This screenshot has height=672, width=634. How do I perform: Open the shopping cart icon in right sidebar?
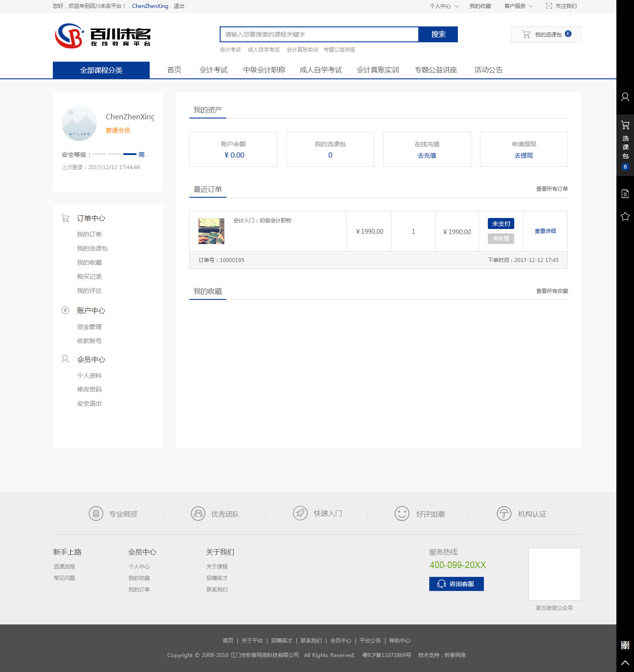[x=625, y=126]
